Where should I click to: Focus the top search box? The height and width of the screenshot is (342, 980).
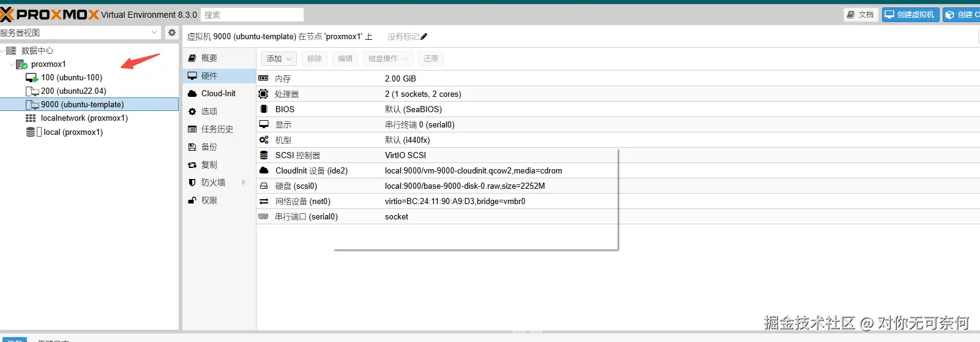coord(252,15)
